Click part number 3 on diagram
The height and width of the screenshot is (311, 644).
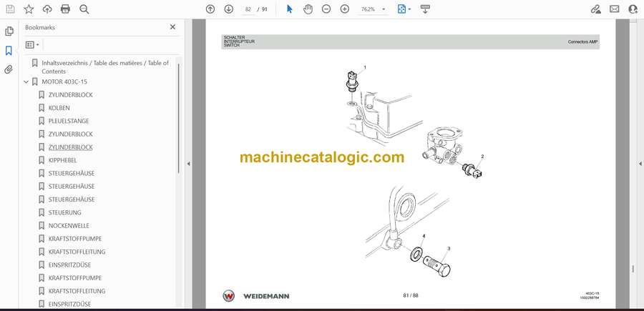449,248
